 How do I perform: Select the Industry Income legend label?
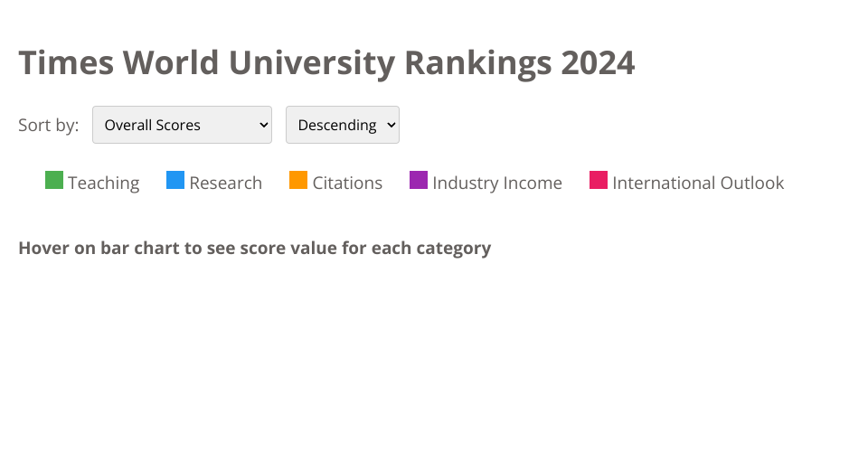pos(496,183)
